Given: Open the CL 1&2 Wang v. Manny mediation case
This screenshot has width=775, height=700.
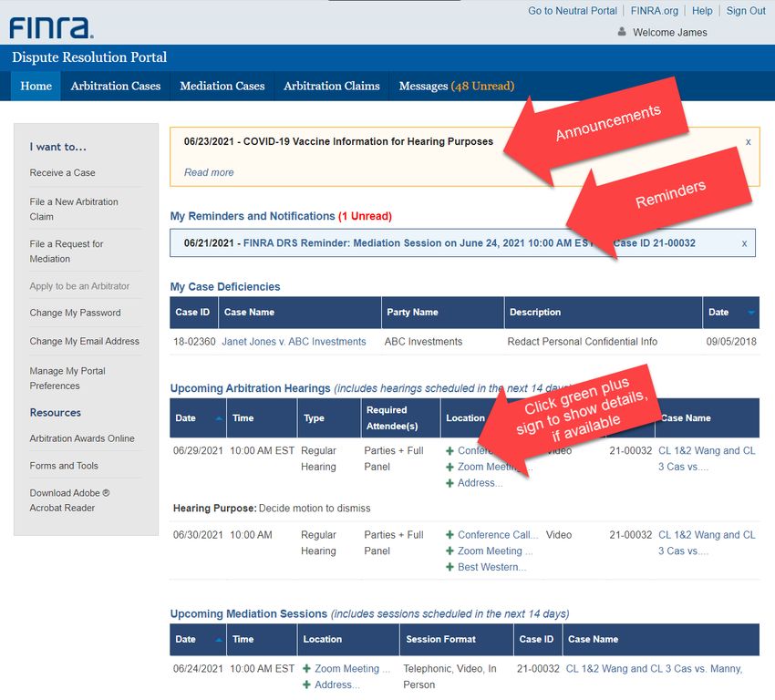Looking at the screenshot, I should click(x=654, y=669).
